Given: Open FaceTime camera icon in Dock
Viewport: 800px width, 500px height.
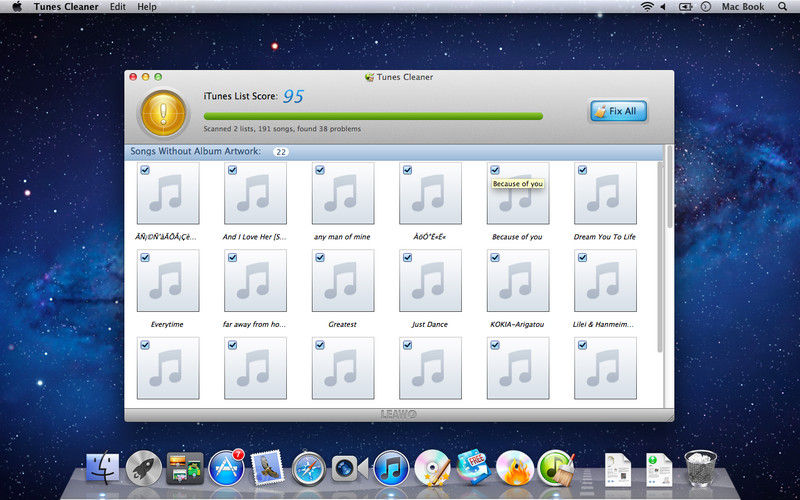Looking at the screenshot, I should pos(349,468).
